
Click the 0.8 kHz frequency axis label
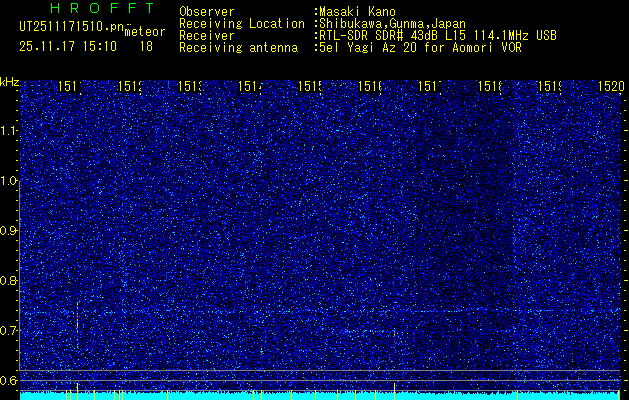pos(10,280)
